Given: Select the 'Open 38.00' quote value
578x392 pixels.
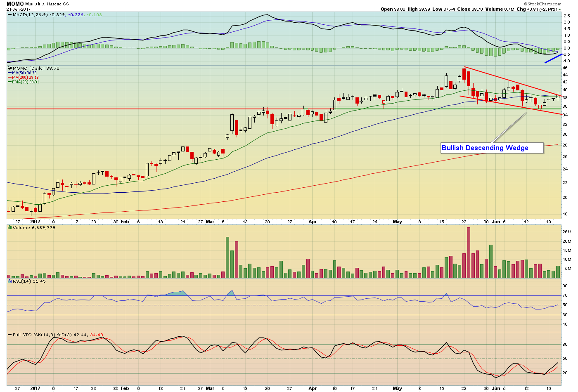Looking at the screenshot, I should tap(393, 9).
